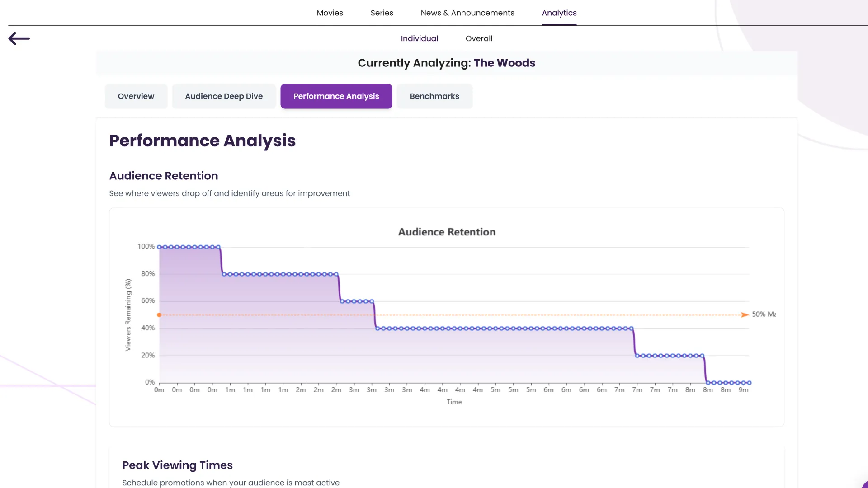Click the last data point near 9m

[x=748, y=382]
